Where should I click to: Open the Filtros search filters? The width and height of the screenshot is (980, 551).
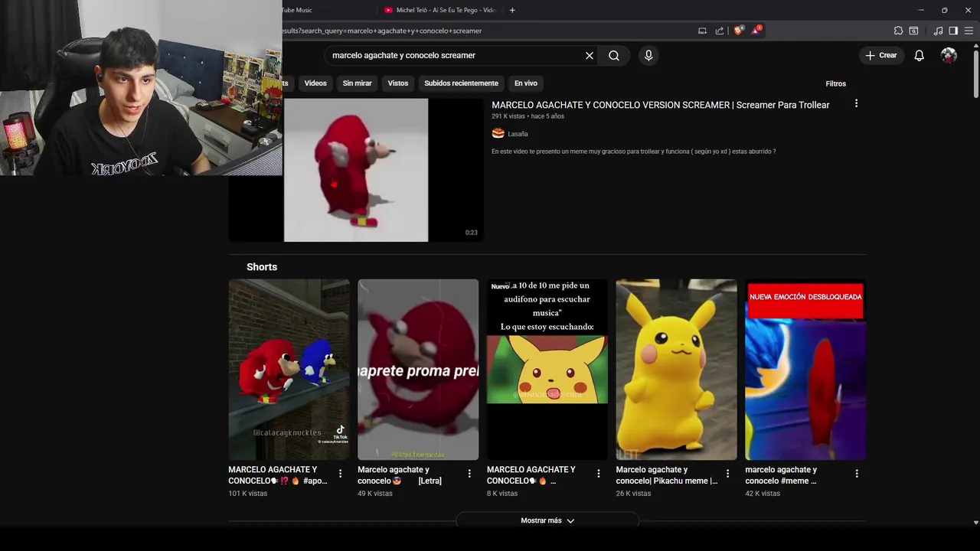[835, 83]
